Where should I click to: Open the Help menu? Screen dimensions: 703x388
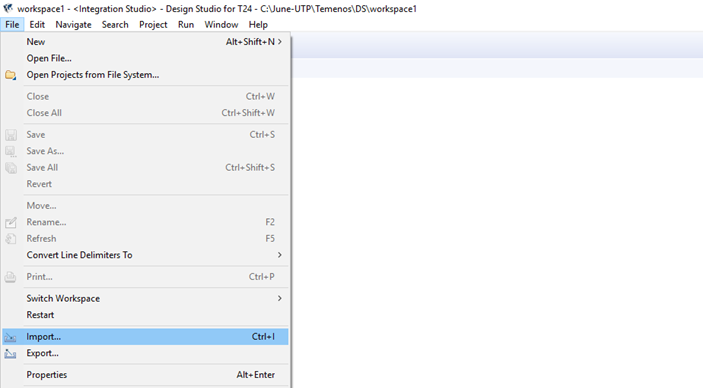point(258,25)
